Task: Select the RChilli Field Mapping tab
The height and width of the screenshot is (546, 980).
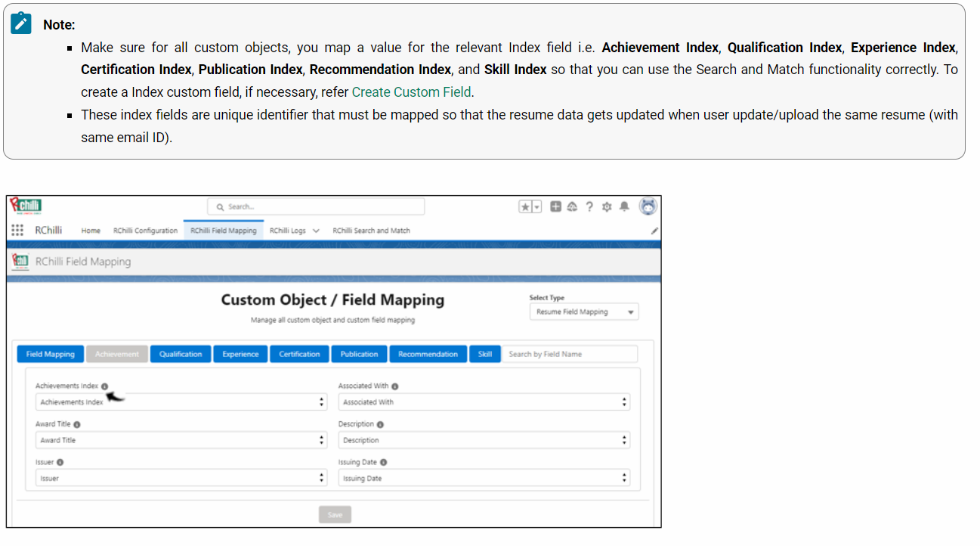Action: (223, 231)
